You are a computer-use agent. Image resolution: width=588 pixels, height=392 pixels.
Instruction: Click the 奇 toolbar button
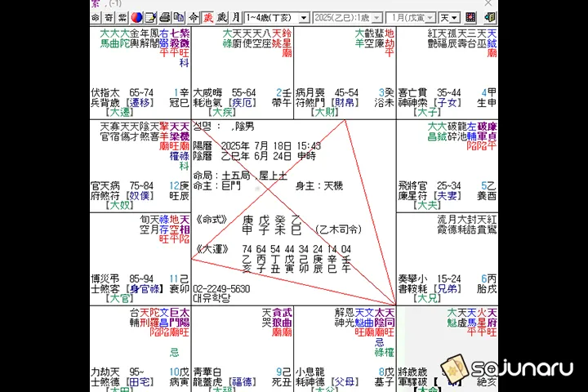pyautogui.click(x=109, y=17)
